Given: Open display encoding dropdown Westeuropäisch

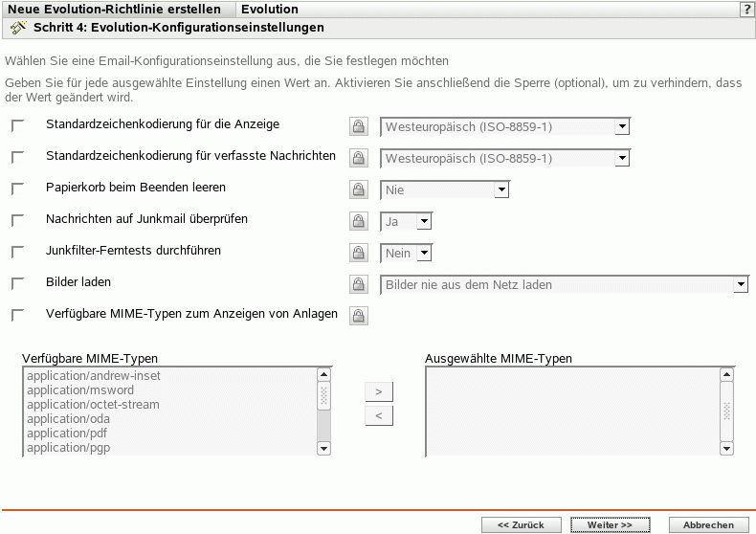Looking at the screenshot, I should point(505,126).
